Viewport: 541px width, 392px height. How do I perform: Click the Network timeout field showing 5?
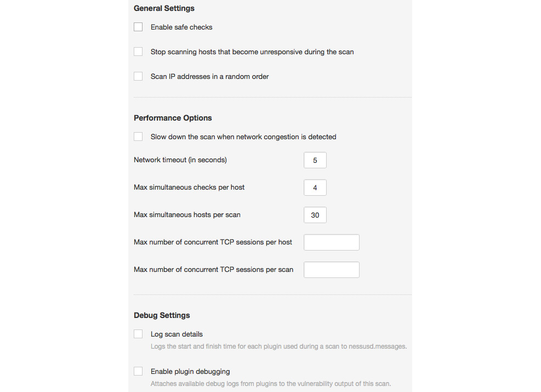315,160
